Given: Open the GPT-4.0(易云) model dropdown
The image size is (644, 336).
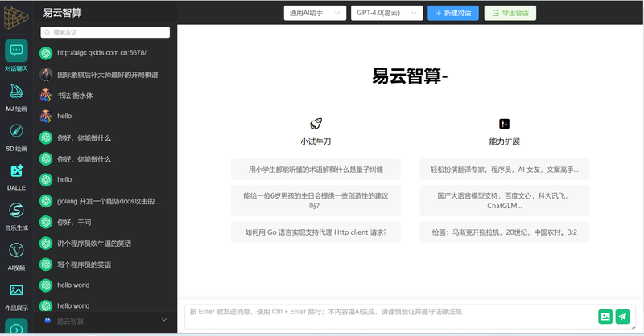Looking at the screenshot, I should (x=386, y=13).
